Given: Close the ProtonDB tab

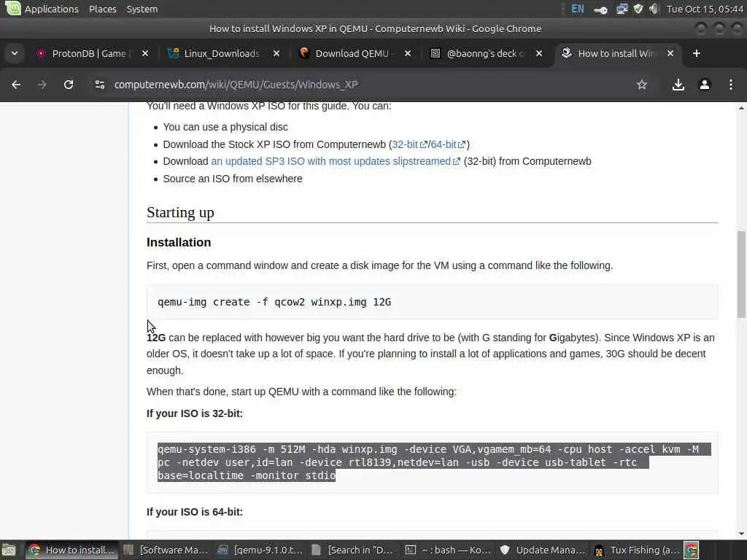Looking at the screenshot, I should click(145, 53).
